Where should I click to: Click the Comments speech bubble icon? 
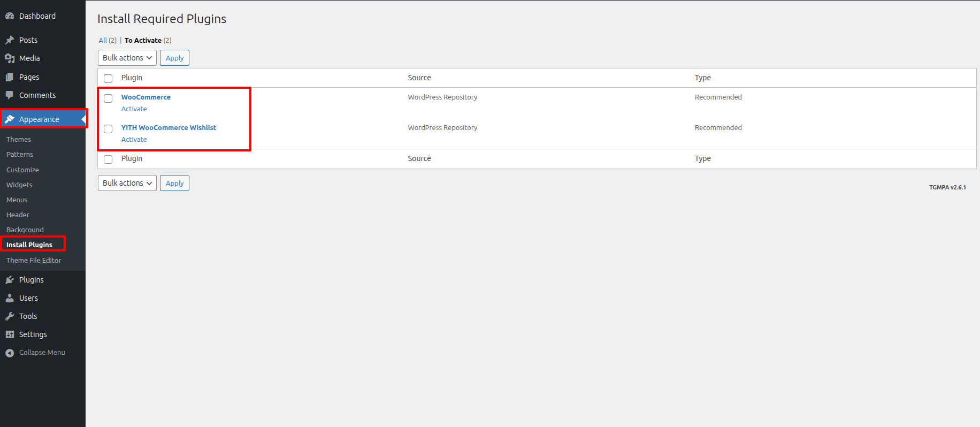click(x=10, y=95)
